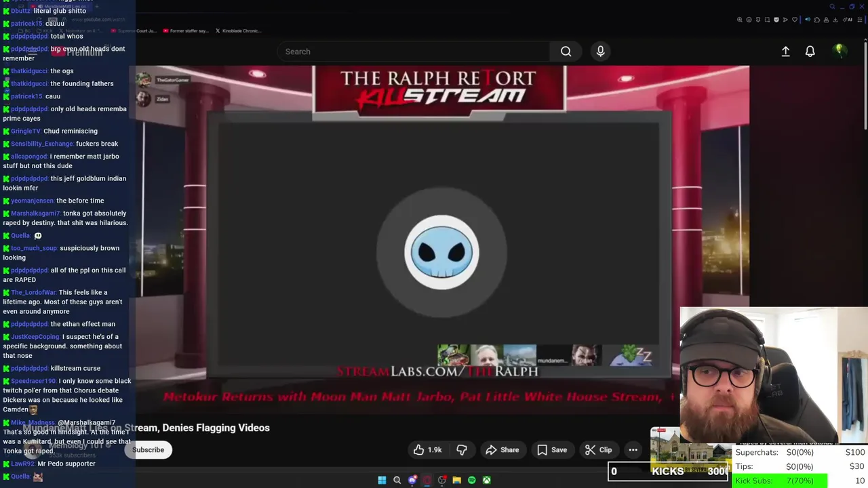
Task: Activate voice search microphone icon
Action: pyautogui.click(x=600, y=52)
